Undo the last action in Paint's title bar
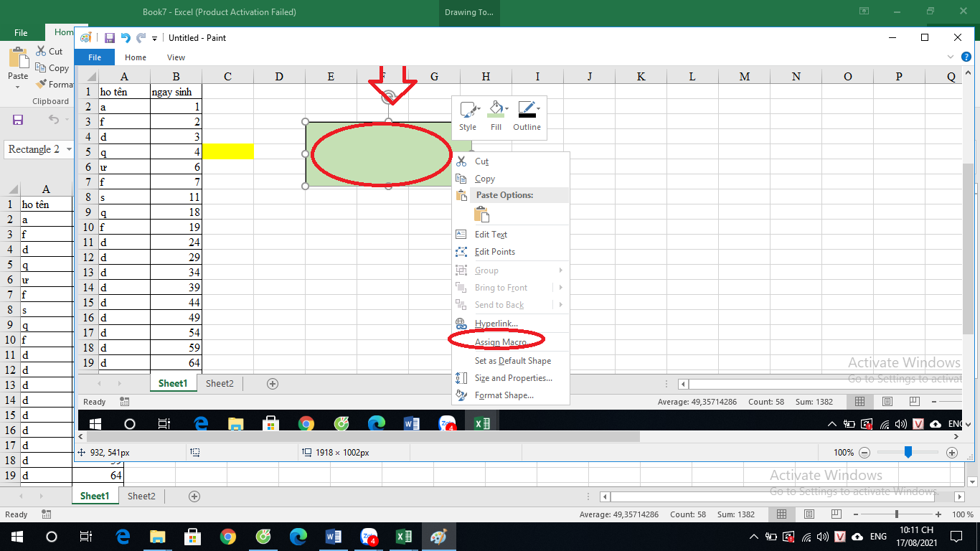980x551 pixels. click(x=126, y=38)
